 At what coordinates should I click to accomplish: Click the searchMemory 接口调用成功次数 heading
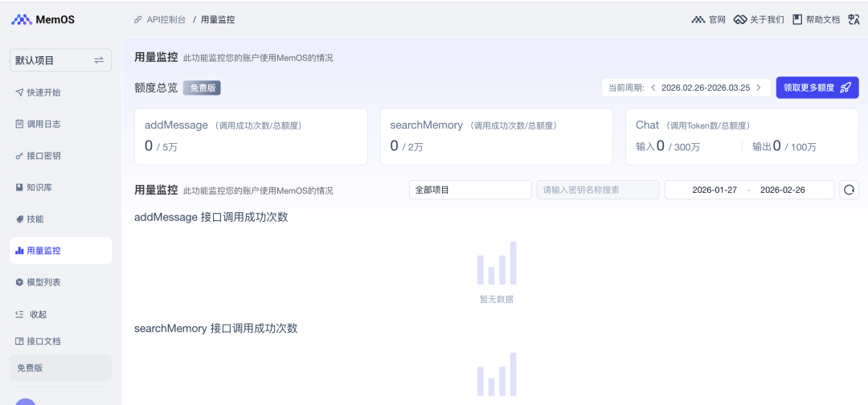tap(216, 328)
